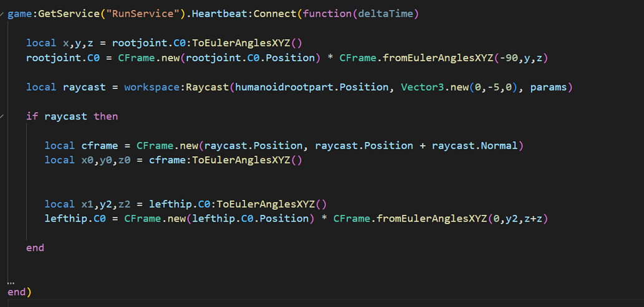The image size is (644, 307).
Task: Click the deltaTime function parameter
Action: click(385, 14)
